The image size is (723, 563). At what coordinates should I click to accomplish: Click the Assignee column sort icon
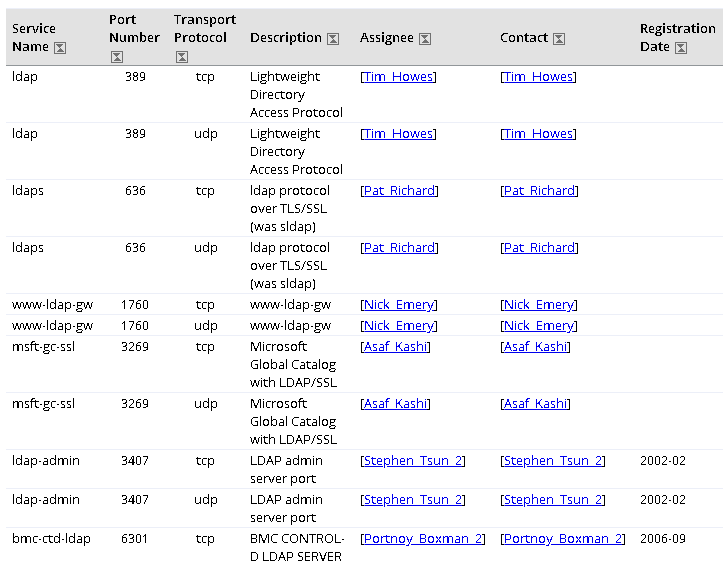point(425,39)
